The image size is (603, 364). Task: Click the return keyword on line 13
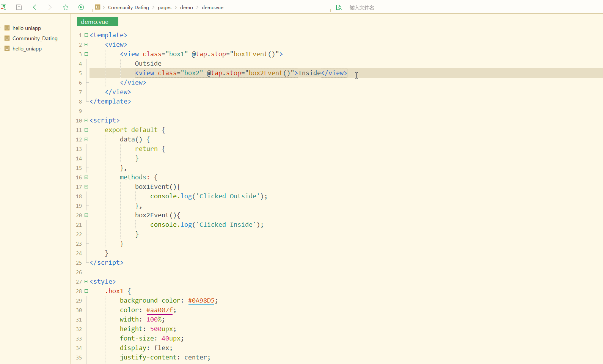(146, 149)
